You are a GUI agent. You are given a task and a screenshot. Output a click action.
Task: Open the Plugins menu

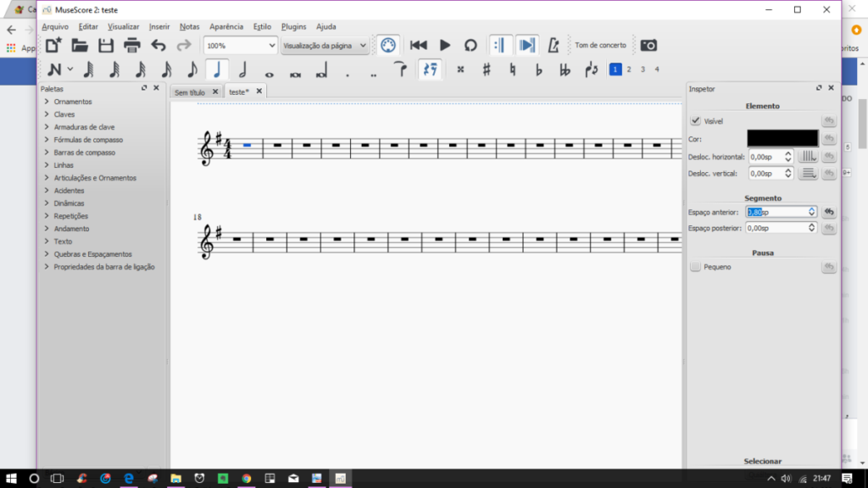tap(293, 26)
